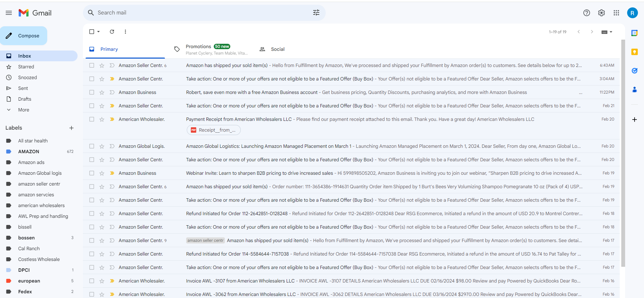644x298 pixels.
Task: Click the Gmail logo
Action: (x=35, y=13)
